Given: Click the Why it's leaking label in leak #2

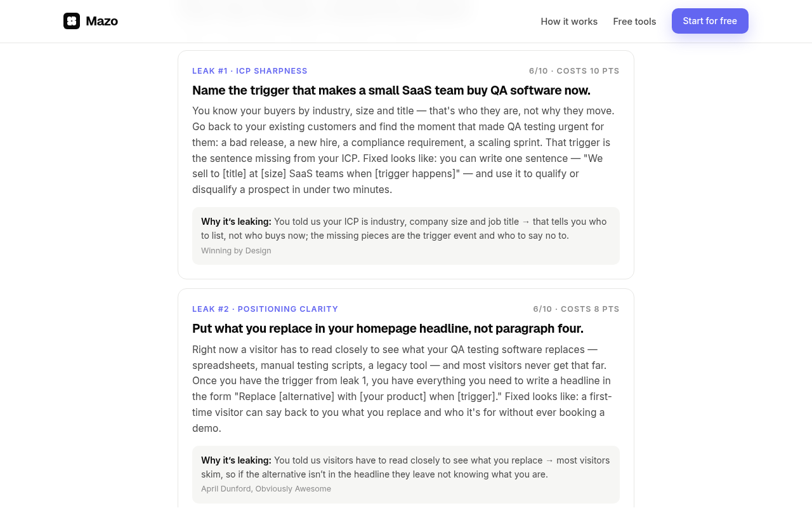Looking at the screenshot, I should click(236, 460).
